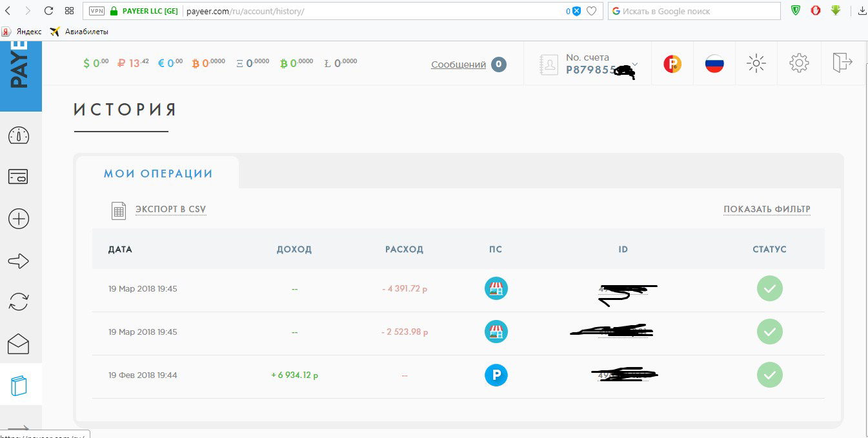Click the exchange cycle sidebar icon
This screenshot has width=868, height=438.
click(x=18, y=302)
